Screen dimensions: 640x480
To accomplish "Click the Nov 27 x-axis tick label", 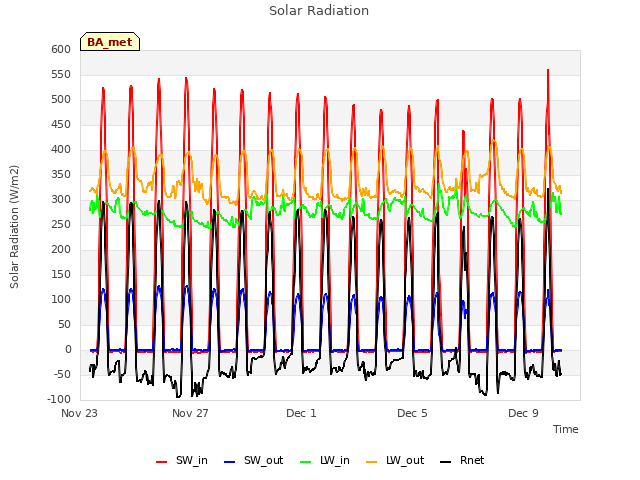I will pos(190,413).
